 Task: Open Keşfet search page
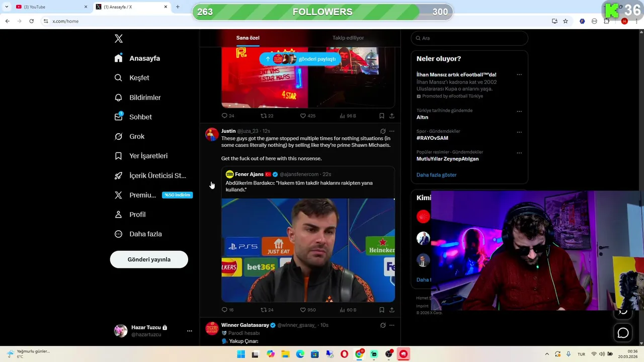tap(132, 78)
